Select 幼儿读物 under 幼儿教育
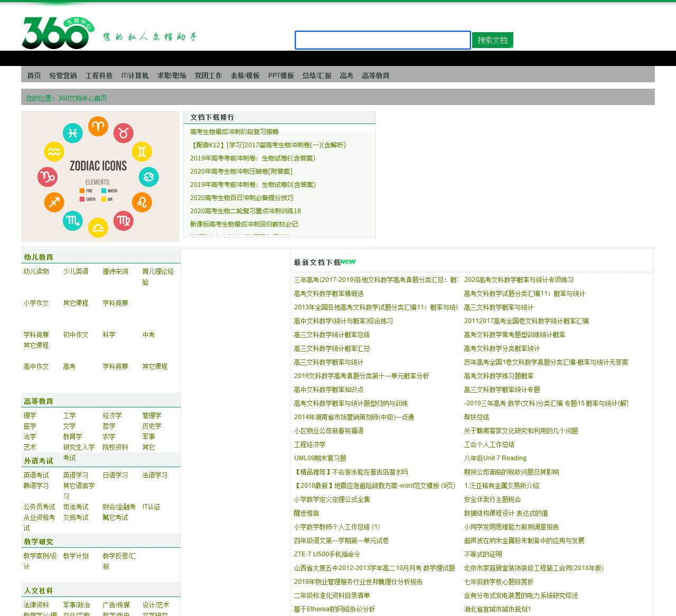 pyautogui.click(x=36, y=271)
